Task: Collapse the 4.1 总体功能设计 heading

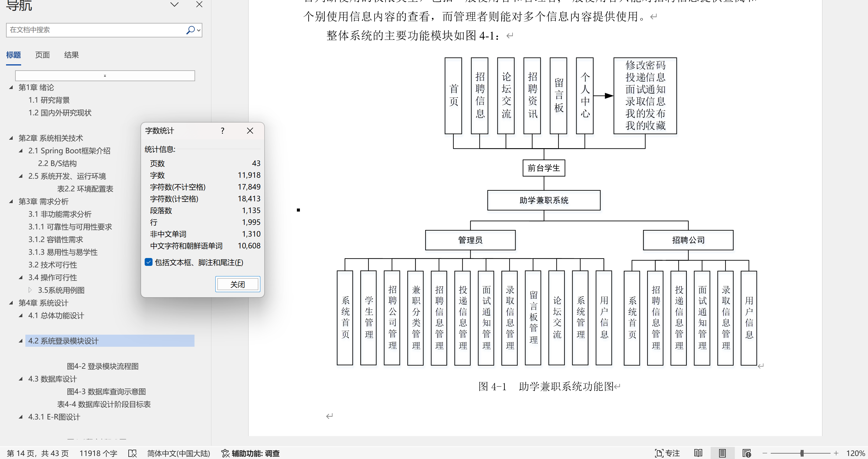Action: click(x=21, y=316)
